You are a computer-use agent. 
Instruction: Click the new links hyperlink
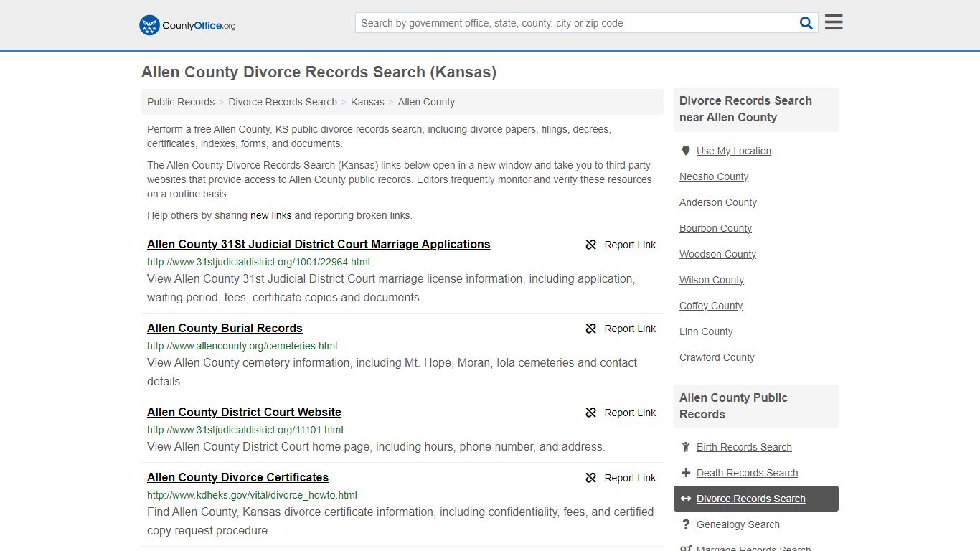click(270, 215)
